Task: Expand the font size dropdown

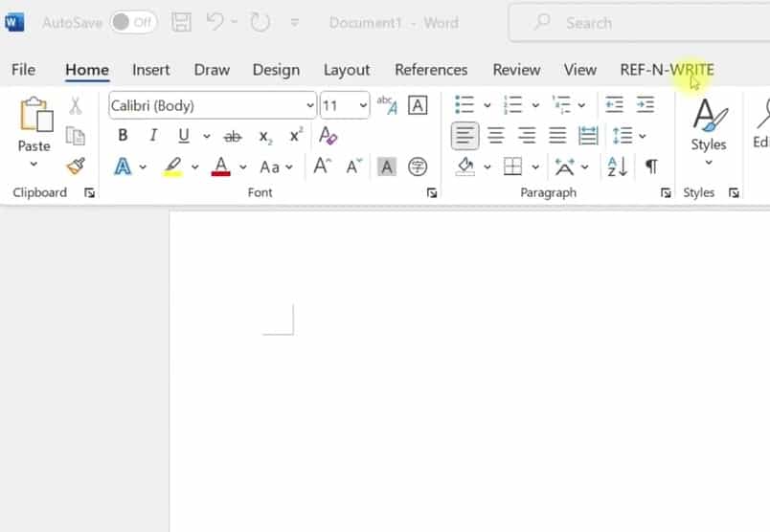Action: coord(362,106)
